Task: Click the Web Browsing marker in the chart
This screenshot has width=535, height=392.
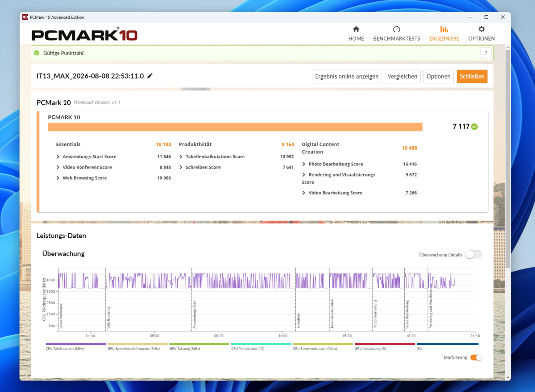Action: (108, 318)
